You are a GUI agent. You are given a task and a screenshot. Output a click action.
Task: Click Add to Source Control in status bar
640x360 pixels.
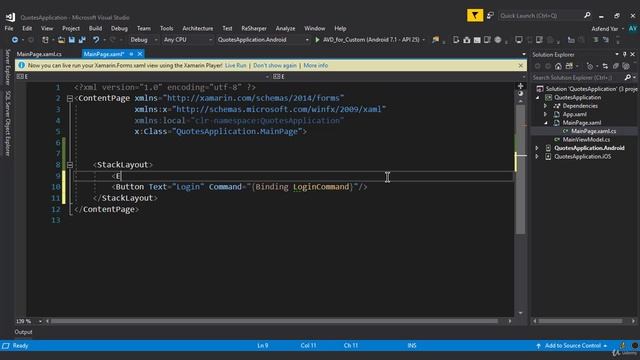click(572, 346)
